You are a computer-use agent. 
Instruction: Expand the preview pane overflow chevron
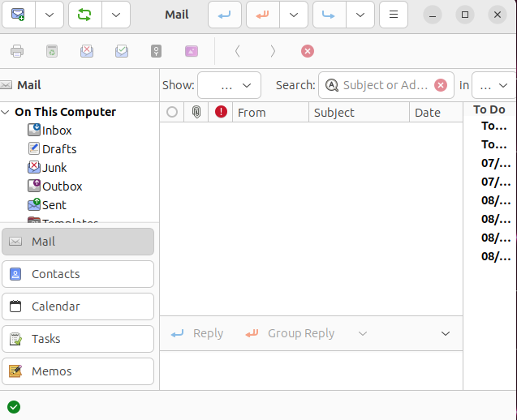[x=446, y=333]
